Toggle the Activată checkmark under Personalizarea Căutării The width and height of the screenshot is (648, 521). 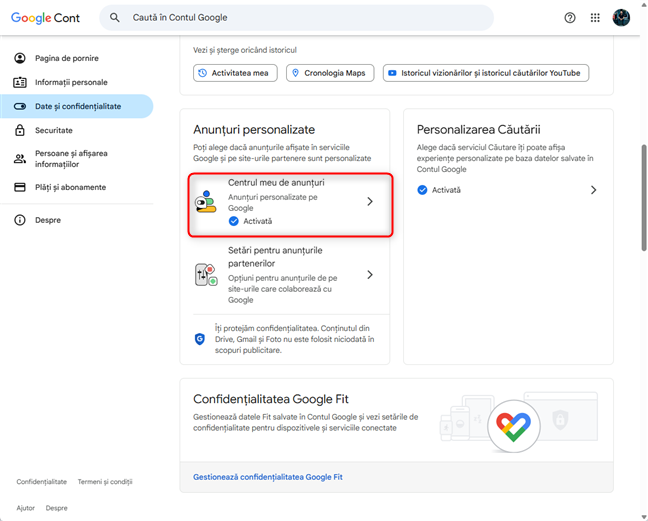coord(421,189)
